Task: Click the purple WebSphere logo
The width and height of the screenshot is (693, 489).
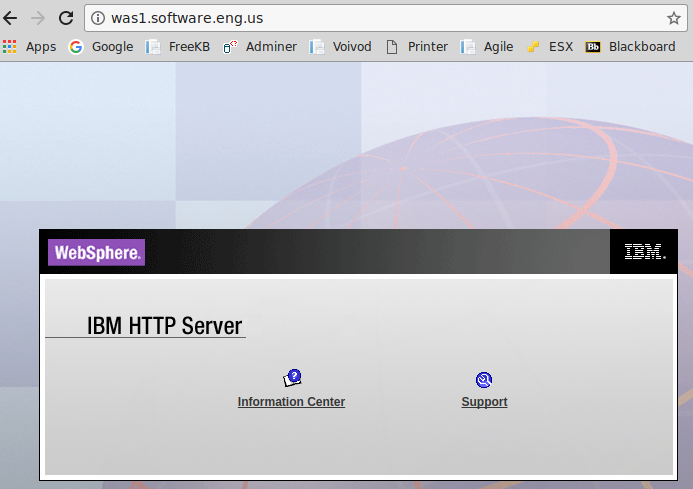Action: tap(96, 252)
